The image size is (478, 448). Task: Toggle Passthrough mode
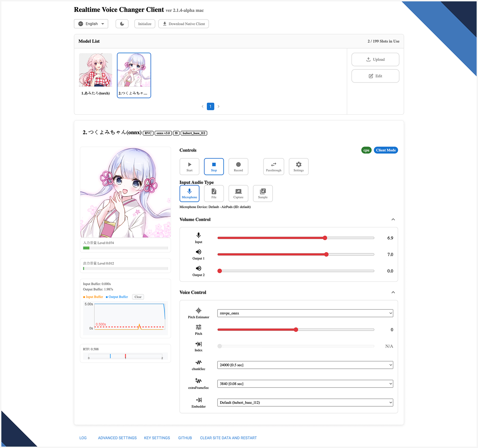273,167
